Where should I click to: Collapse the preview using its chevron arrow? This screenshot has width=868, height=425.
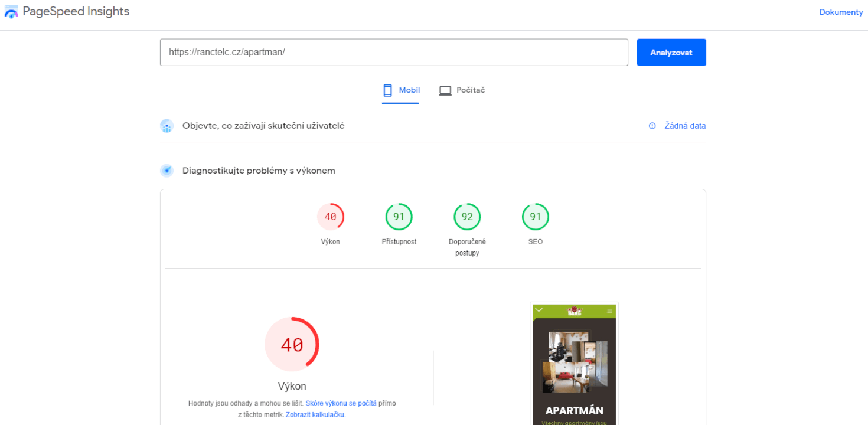tap(539, 308)
